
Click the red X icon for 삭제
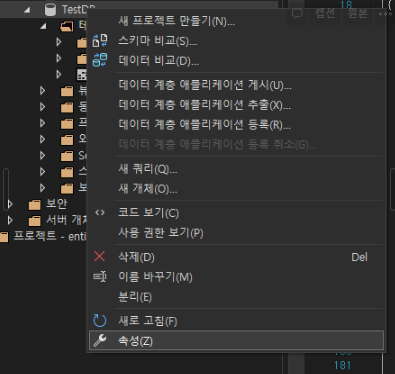tap(100, 256)
